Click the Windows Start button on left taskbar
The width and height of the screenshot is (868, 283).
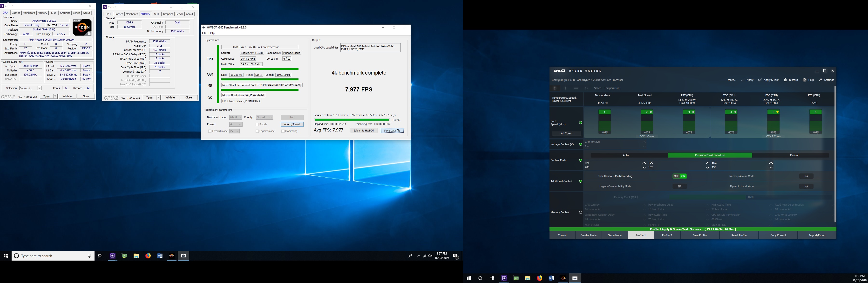point(6,256)
